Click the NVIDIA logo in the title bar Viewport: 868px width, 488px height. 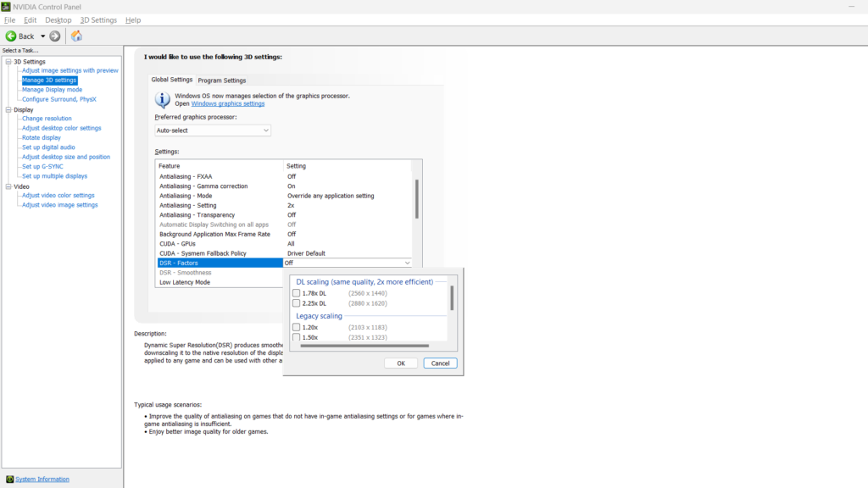click(x=7, y=6)
